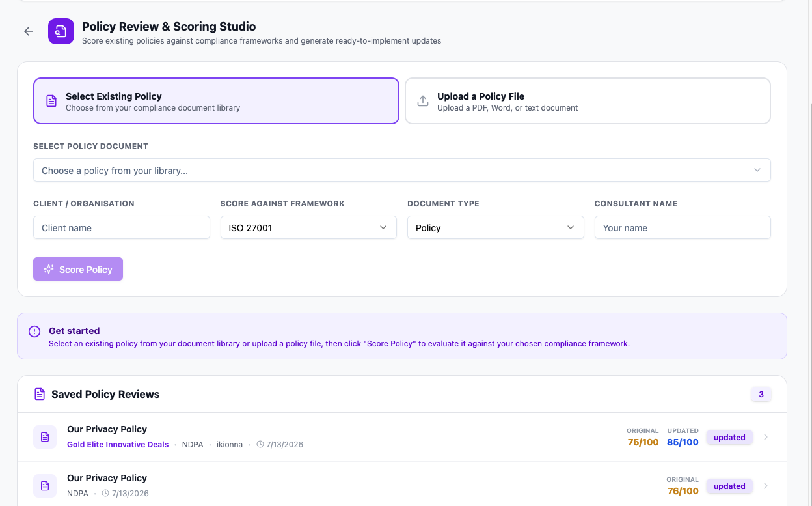Viewport: 812px width, 506px height.
Task: Open the Gold Elite Innovative Deals link
Action: 118,445
